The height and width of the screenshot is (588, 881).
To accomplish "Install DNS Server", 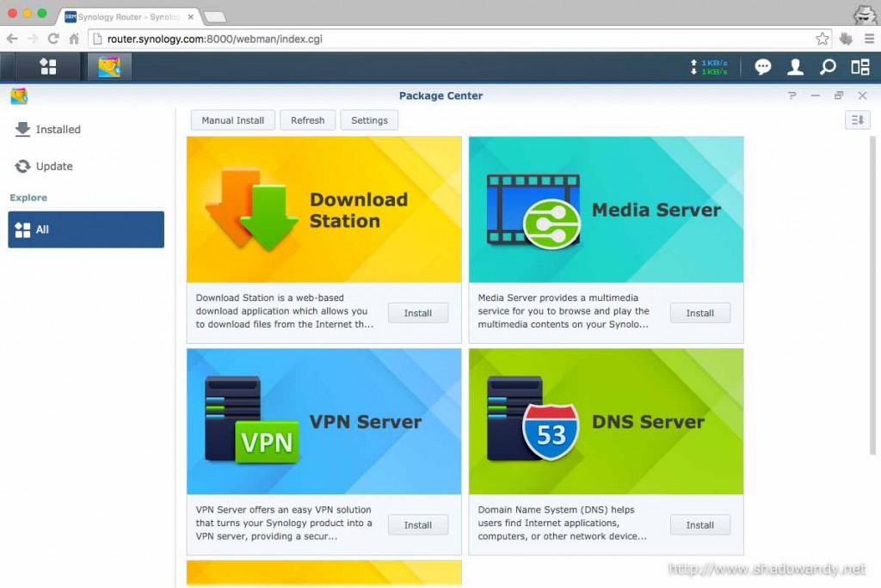I will click(x=700, y=525).
